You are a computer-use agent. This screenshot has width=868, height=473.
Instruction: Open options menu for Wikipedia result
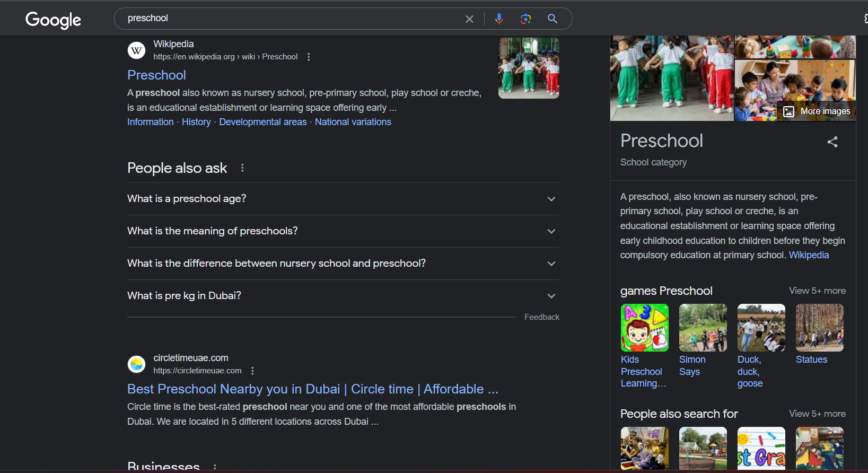(x=309, y=57)
